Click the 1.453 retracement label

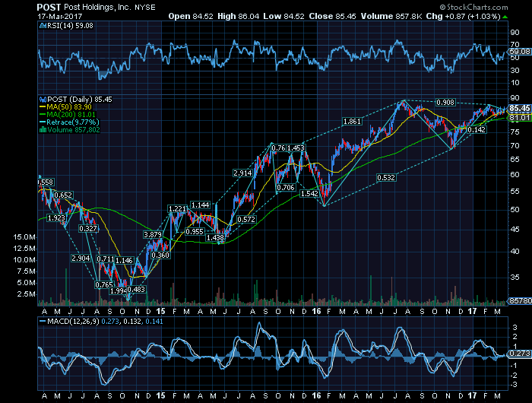[296, 148]
